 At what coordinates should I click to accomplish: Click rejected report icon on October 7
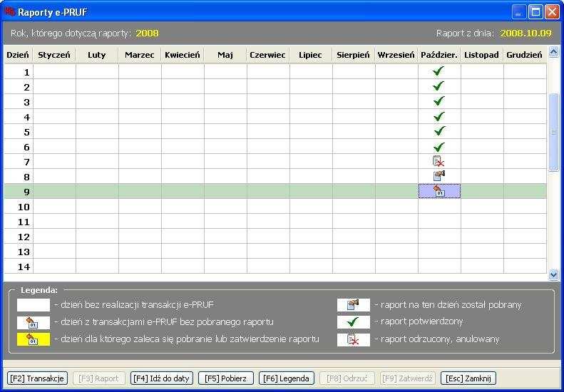[x=439, y=161]
